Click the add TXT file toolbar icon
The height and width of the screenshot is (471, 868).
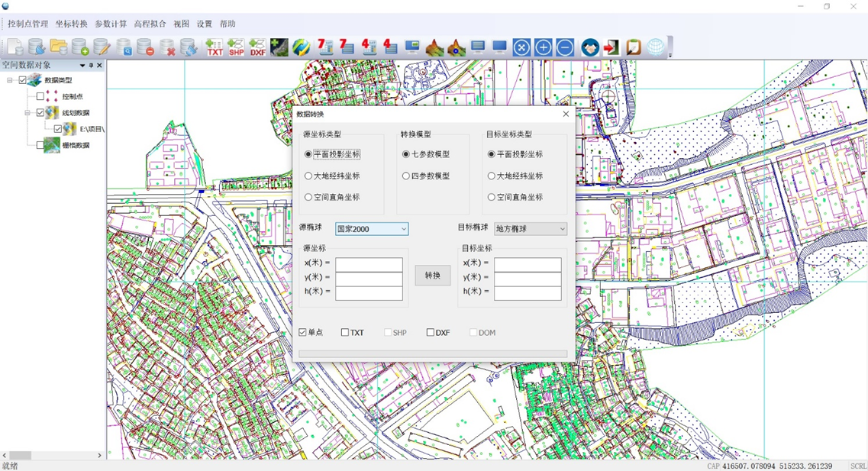215,48
